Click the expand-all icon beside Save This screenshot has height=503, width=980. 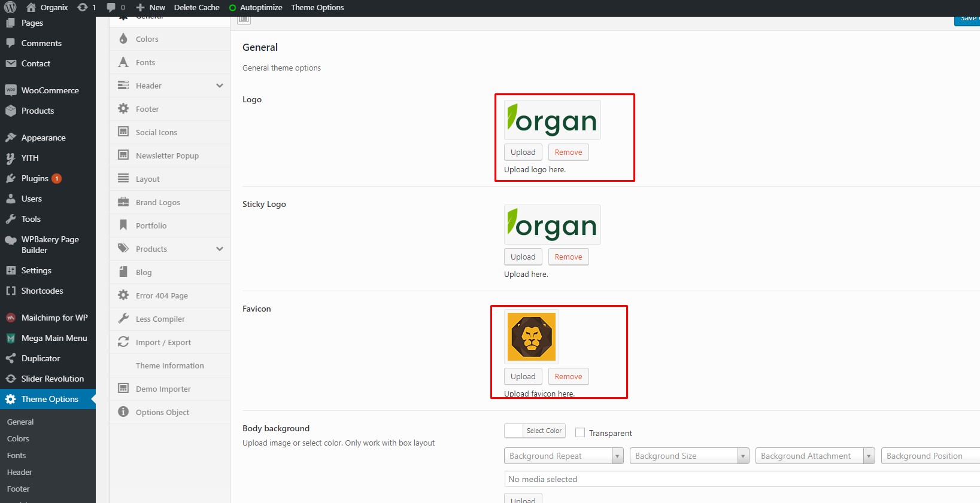coord(244,19)
